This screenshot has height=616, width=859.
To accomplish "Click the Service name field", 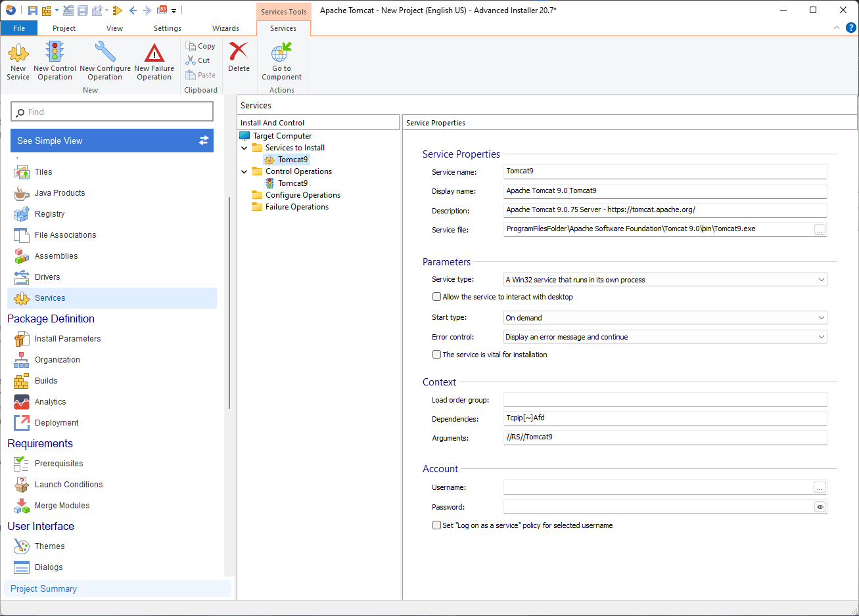I will point(665,171).
